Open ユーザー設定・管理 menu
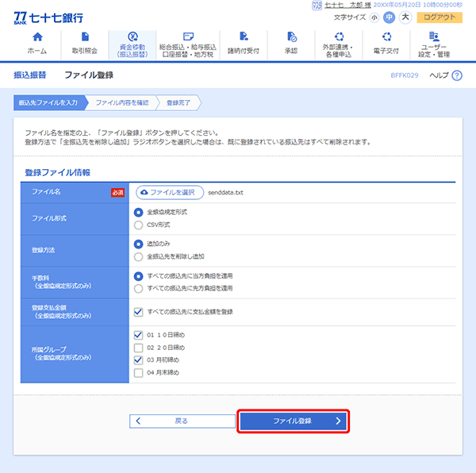The height and width of the screenshot is (473, 476). (434, 37)
